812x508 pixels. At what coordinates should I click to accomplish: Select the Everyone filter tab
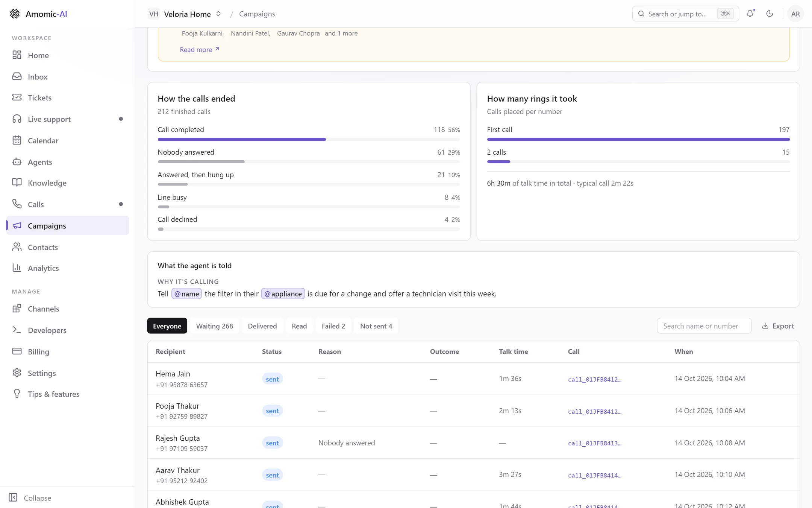pyautogui.click(x=167, y=326)
